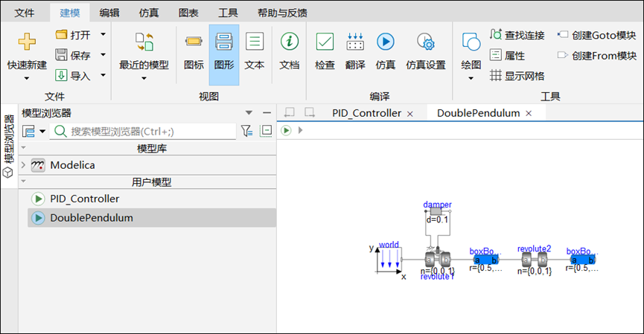
Task: Select the 工具 ribbon tab
Action: (228, 13)
